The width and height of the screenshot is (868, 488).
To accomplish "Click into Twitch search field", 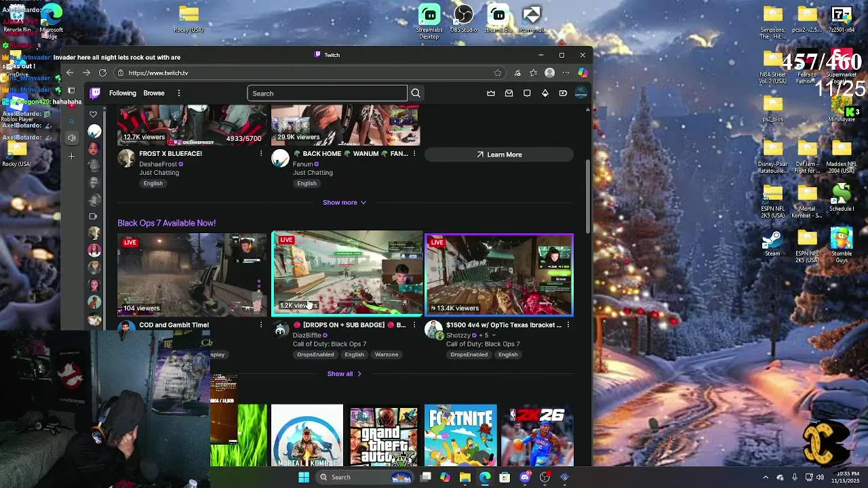I will click(x=327, y=94).
